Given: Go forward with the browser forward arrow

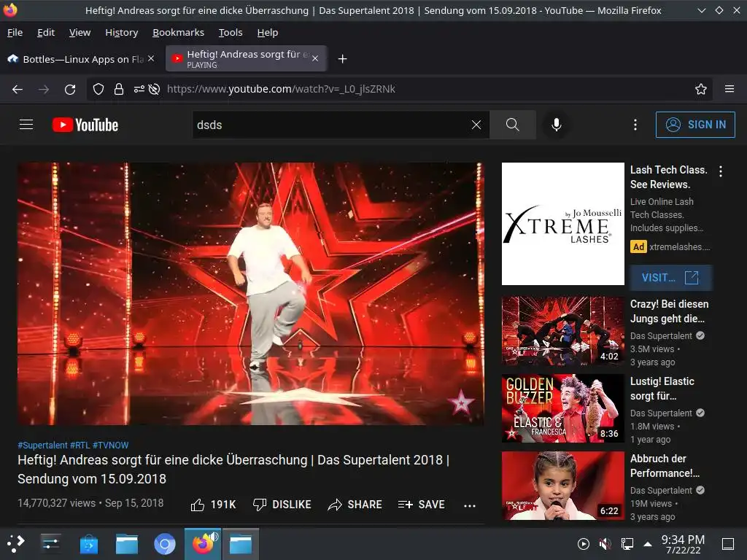Looking at the screenshot, I should (44, 89).
